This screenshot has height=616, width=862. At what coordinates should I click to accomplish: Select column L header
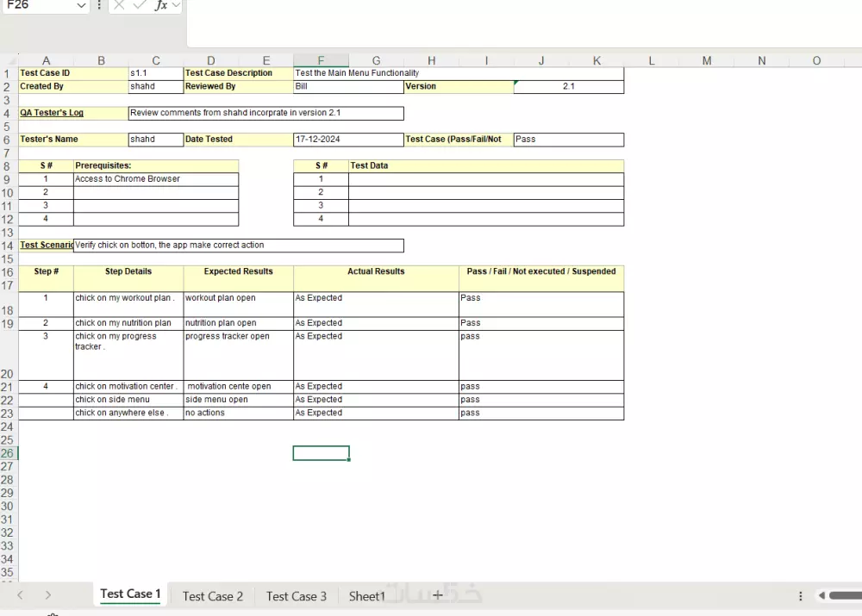pos(652,60)
